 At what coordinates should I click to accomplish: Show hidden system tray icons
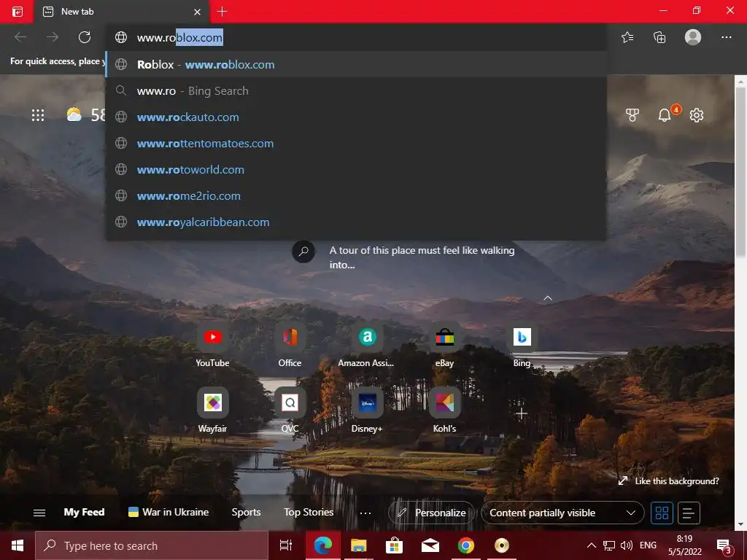(x=591, y=545)
